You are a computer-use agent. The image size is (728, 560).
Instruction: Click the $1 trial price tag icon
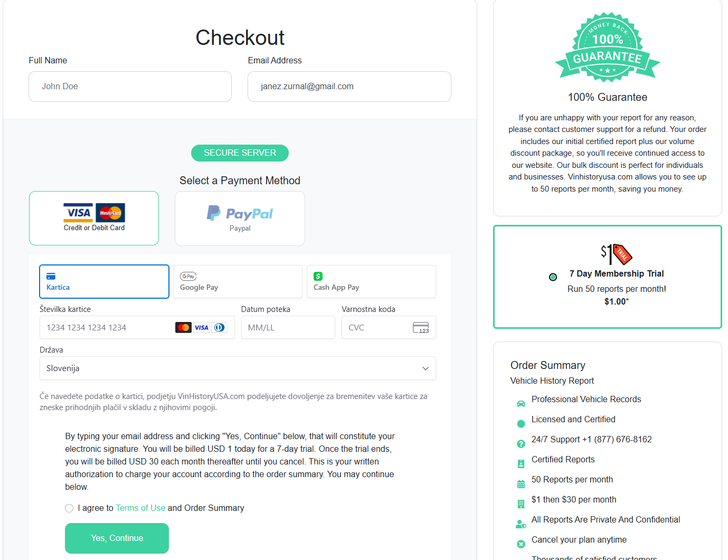click(x=616, y=254)
